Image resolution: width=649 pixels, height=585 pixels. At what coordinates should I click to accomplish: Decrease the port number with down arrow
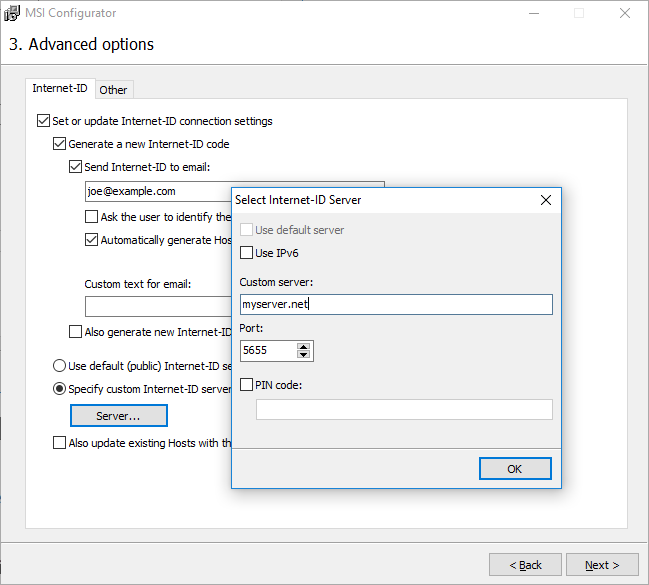[304, 355]
